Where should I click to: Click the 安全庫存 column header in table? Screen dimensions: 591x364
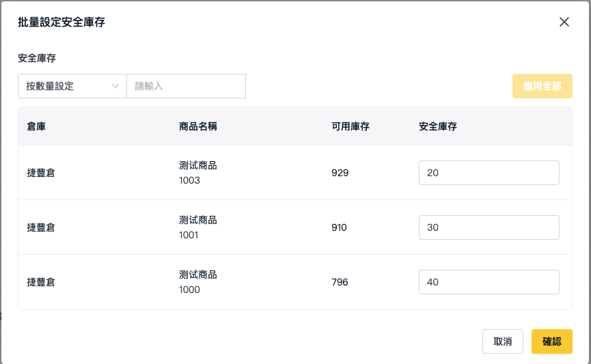click(437, 126)
